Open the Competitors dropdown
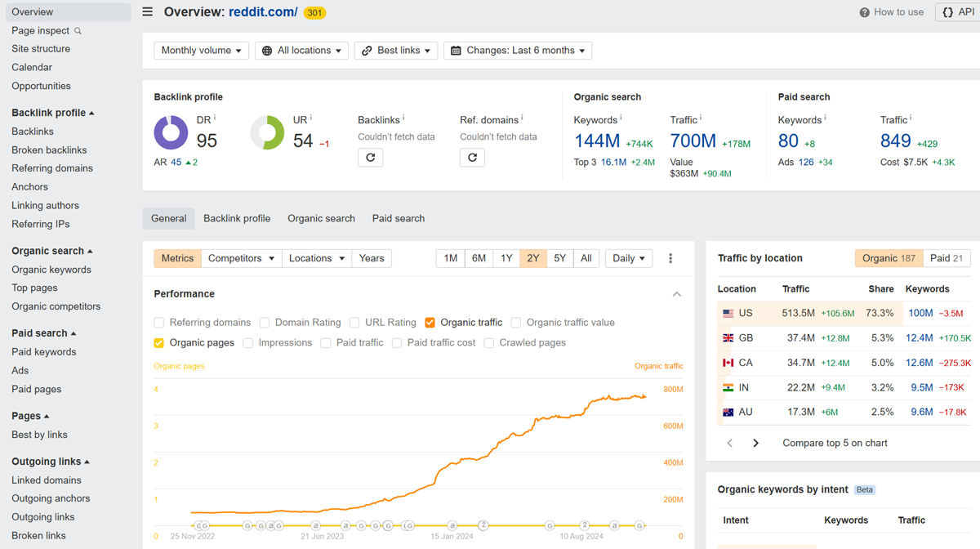Image resolution: width=980 pixels, height=549 pixels. tap(242, 258)
